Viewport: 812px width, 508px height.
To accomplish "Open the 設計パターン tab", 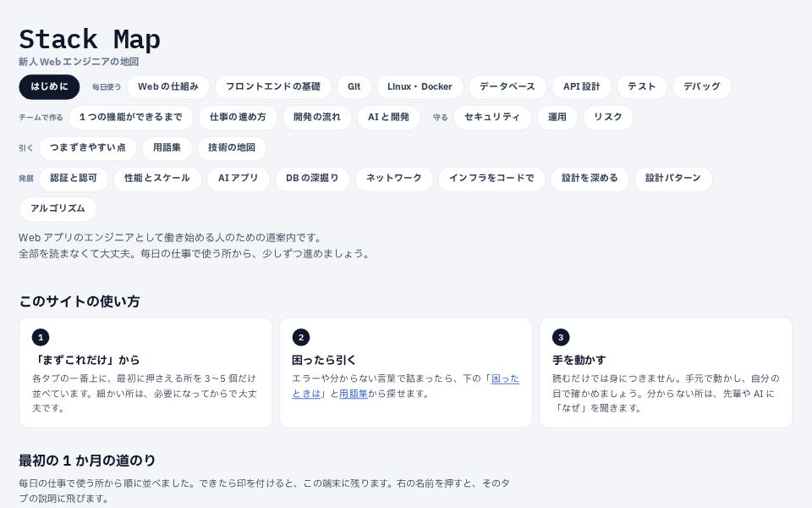I will (673, 179).
